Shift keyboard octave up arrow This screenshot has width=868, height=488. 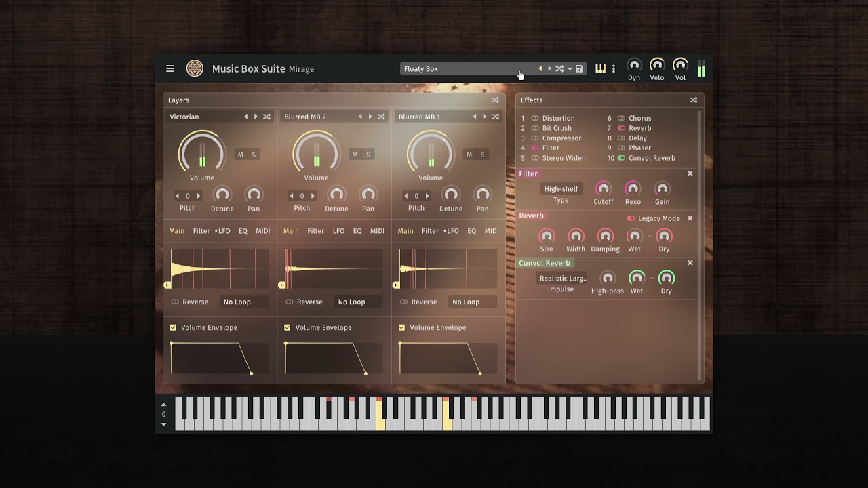click(163, 405)
